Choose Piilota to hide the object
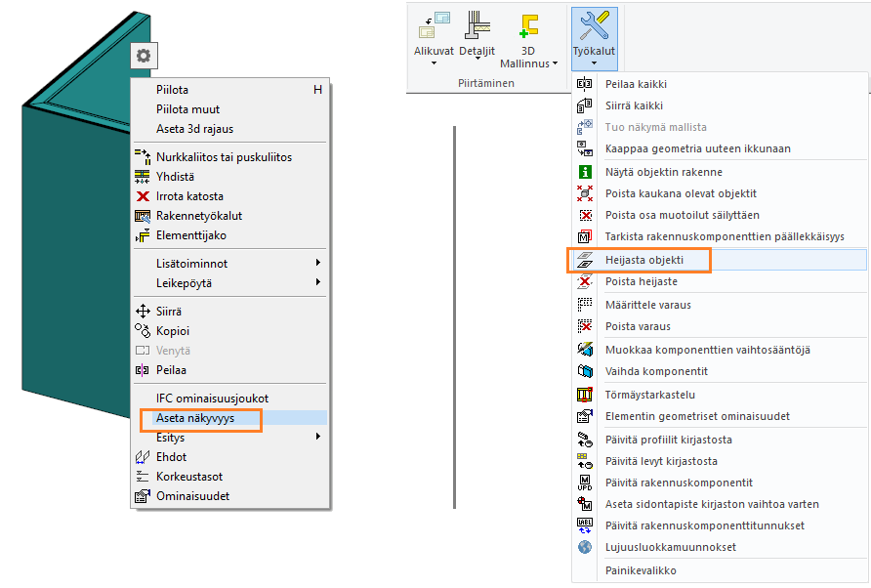The width and height of the screenshot is (871, 588). point(174,90)
